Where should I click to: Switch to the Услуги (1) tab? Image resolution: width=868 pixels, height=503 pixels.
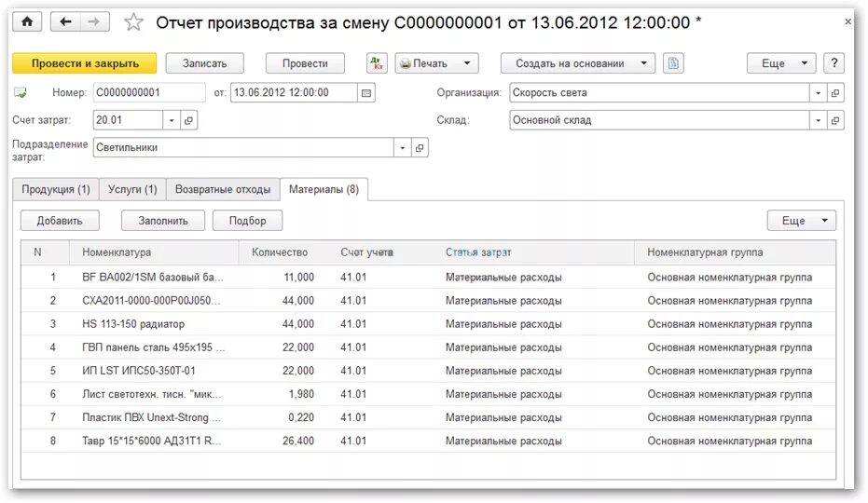pos(132,189)
